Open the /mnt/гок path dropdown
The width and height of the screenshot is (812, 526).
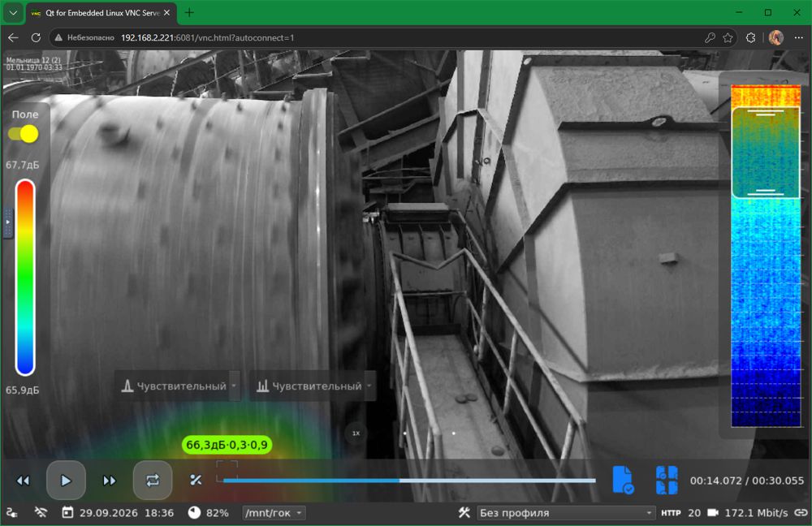(274, 512)
